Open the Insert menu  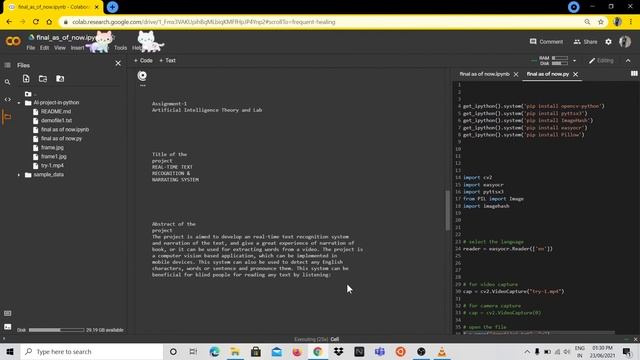pos(77,48)
